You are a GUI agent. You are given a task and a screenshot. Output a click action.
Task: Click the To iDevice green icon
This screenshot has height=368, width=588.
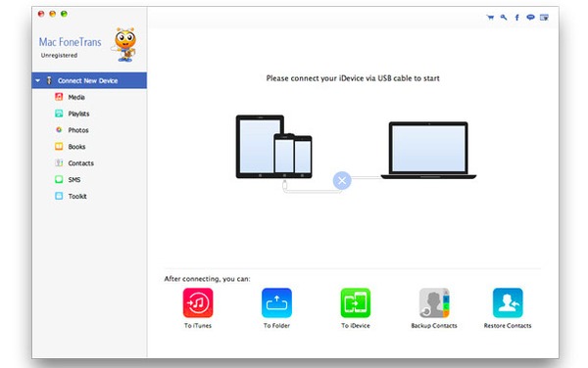click(356, 302)
